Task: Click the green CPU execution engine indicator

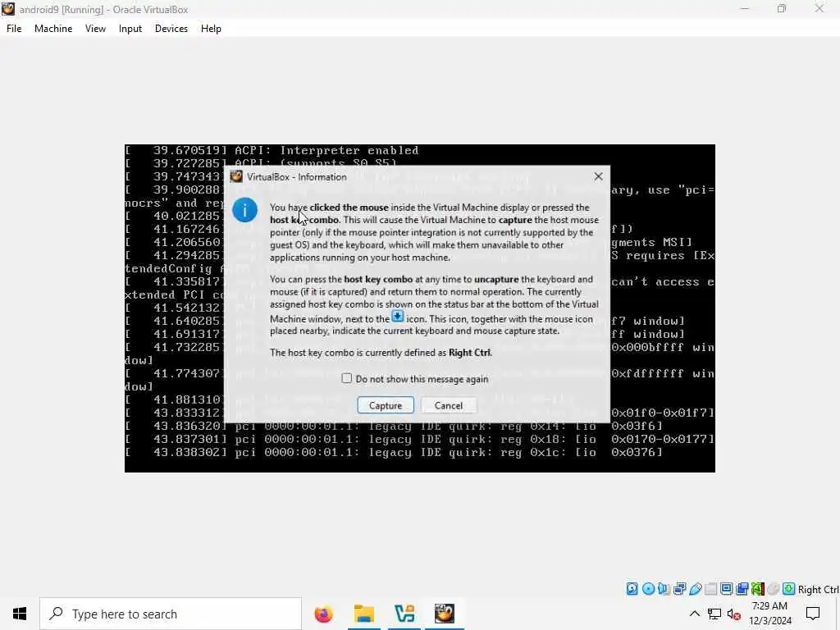Action: click(x=757, y=589)
